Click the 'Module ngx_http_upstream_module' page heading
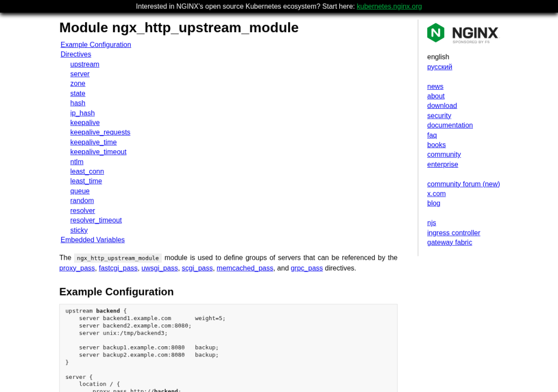 (179, 27)
